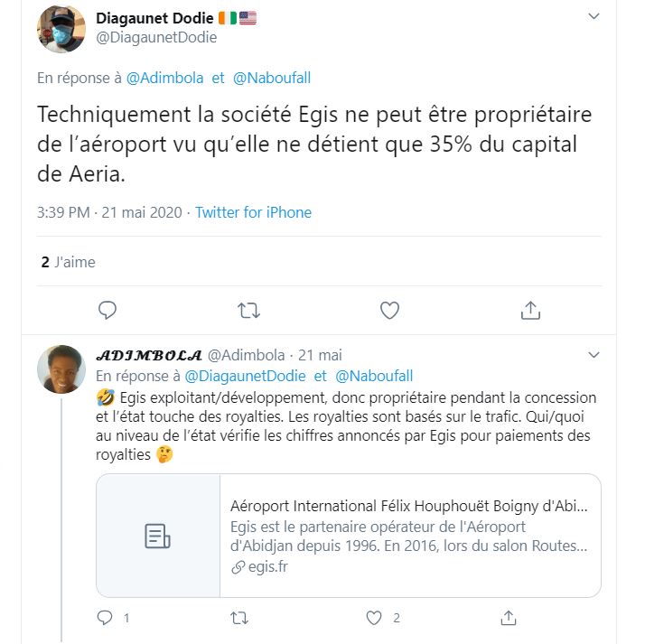Share the main tweet via share icon
Screen dimensions: 645x644
tap(530, 311)
